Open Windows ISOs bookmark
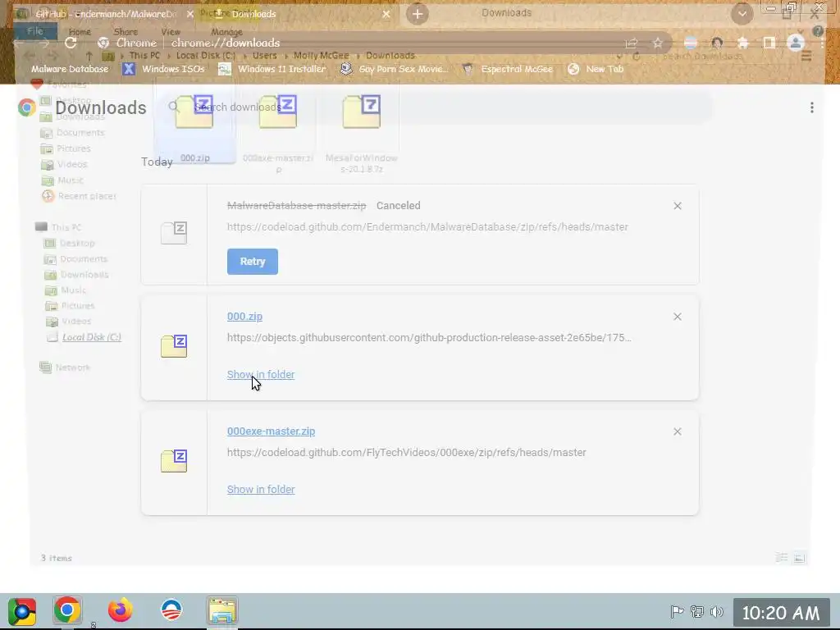Screen dimensions: 840x630 pyautogui.click(x=164, y=69)
